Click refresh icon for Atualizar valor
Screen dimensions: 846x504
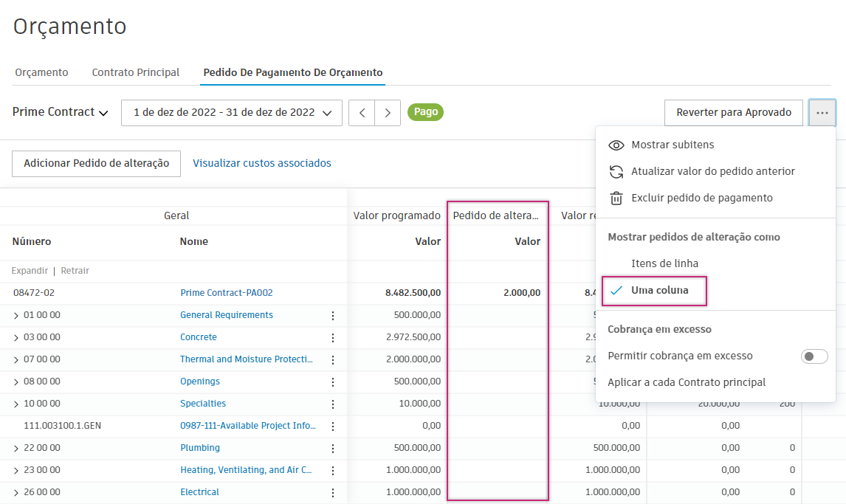coord(616,171)
